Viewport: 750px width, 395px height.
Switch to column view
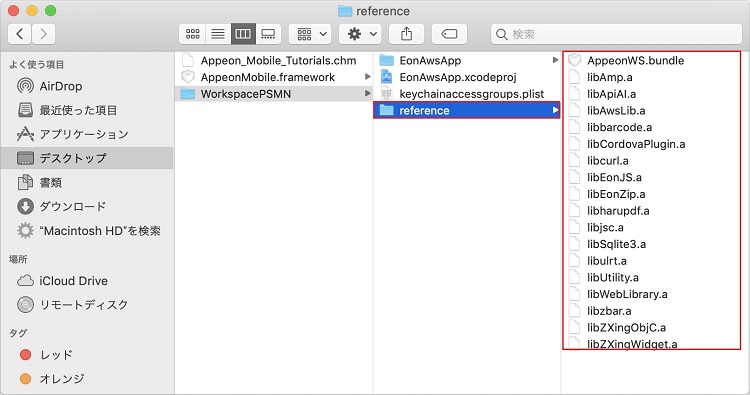pyautogui.click(x=243, y=34)
